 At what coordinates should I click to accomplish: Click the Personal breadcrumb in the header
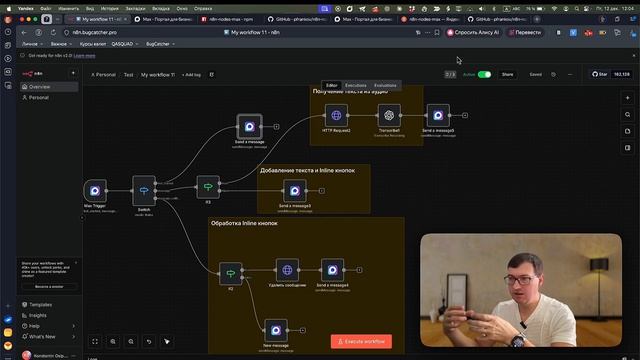(103, 75)
